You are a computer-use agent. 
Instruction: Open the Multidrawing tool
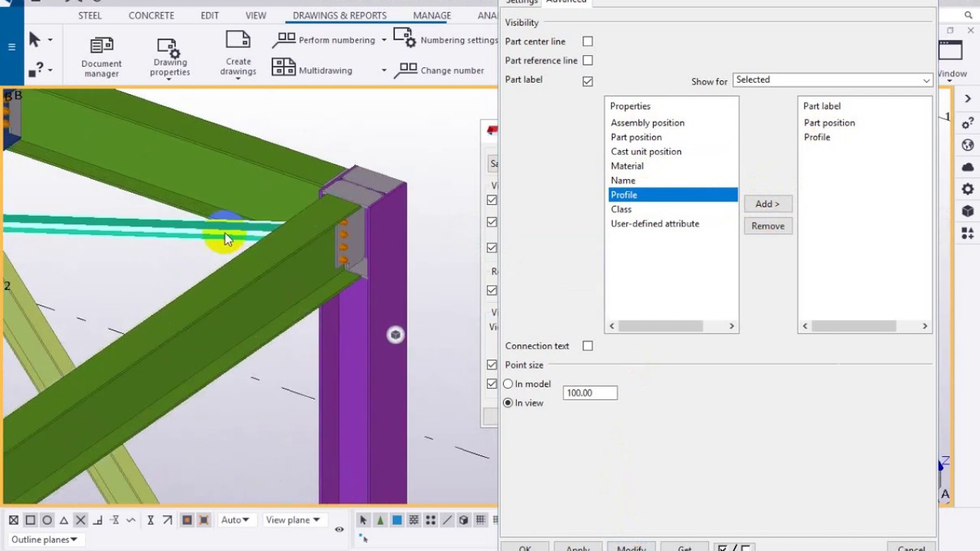tap(312, 70)
